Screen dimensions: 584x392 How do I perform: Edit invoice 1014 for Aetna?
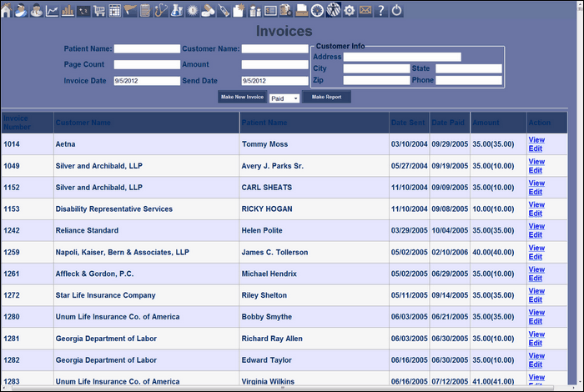[x=536, y=148]
